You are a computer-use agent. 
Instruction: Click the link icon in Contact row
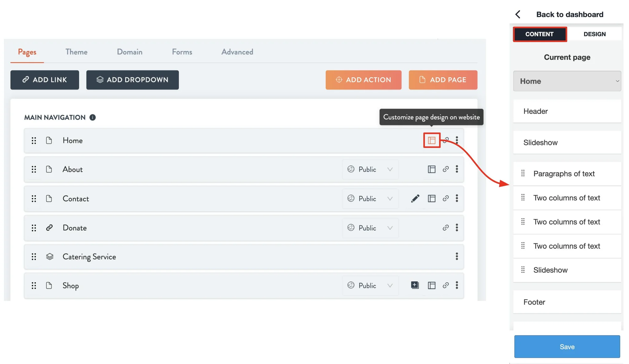446,198
